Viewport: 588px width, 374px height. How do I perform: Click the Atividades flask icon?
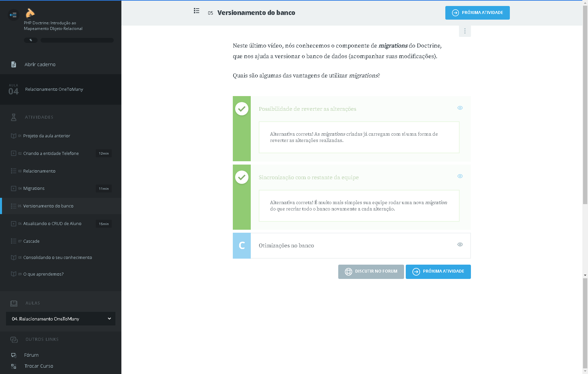pyautogui.click(x=14, y=117)
